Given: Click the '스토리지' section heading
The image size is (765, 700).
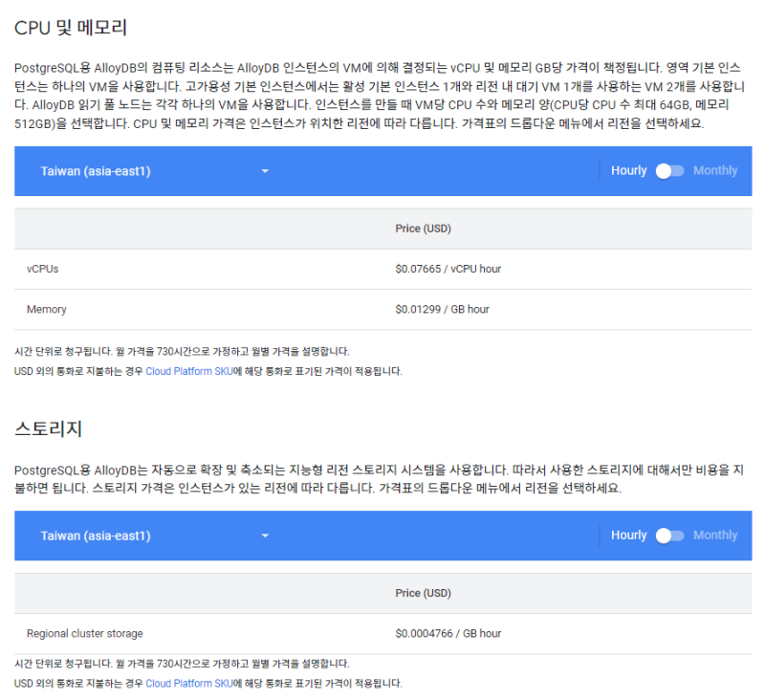Looking at the screenshot, I should coord(49,428).
